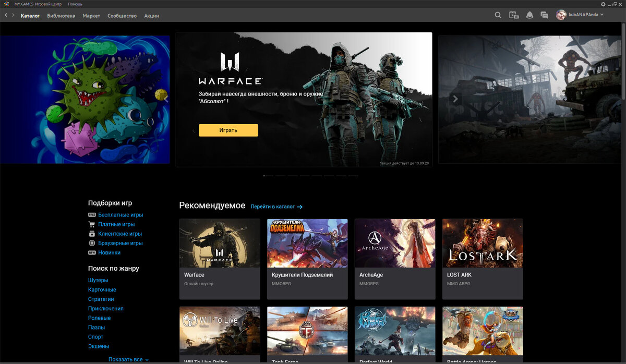The height and width of the screenshot is (364, 626).
Task: Open notifications via the bell icon
Action: pyautogui.click(x=529, y=15)
